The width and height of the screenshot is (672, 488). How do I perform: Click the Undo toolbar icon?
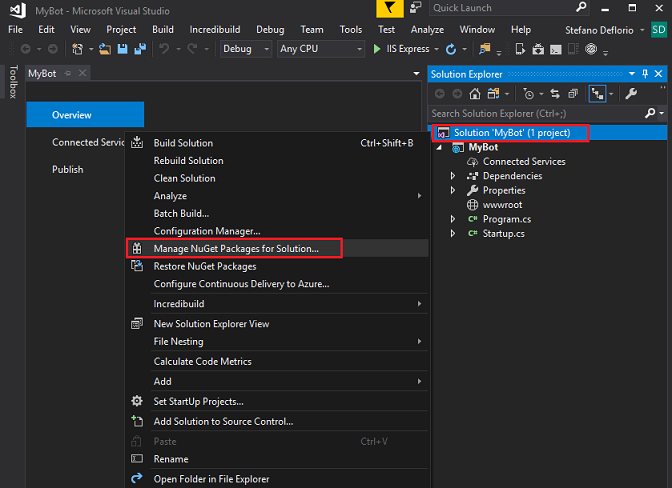[x=165, y=49]
